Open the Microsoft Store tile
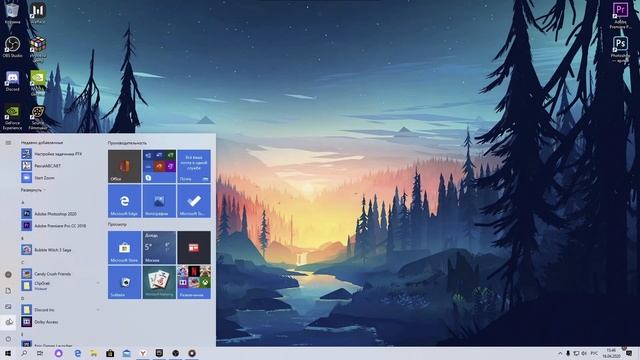Viewport: 640px width, 360px height. [124, 247]
